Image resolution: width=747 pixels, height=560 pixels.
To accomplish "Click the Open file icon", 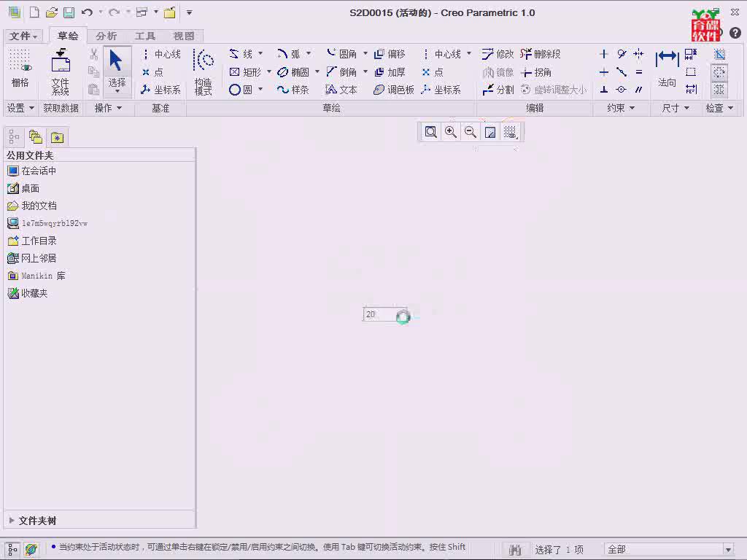I will [52, 12].
